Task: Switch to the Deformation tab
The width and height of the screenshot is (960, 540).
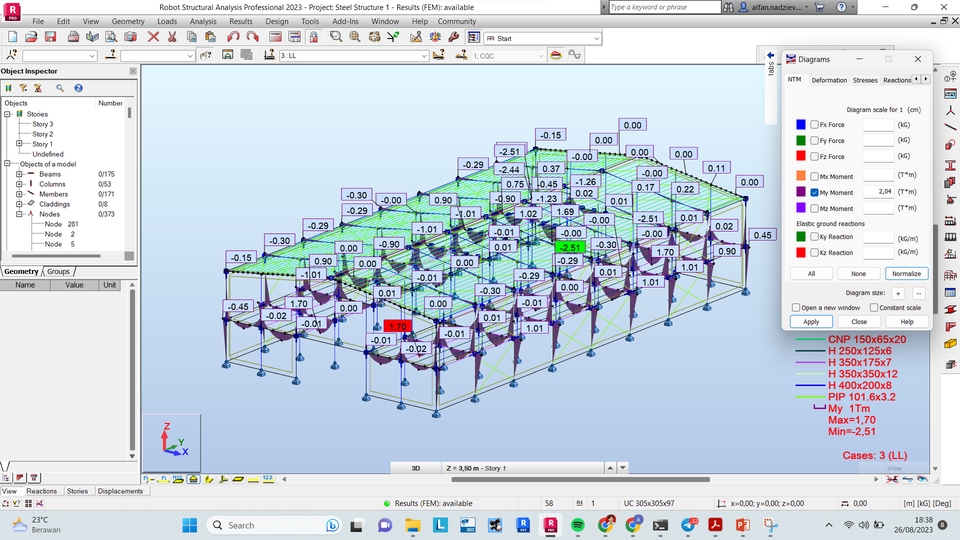Action: point(829,80)
